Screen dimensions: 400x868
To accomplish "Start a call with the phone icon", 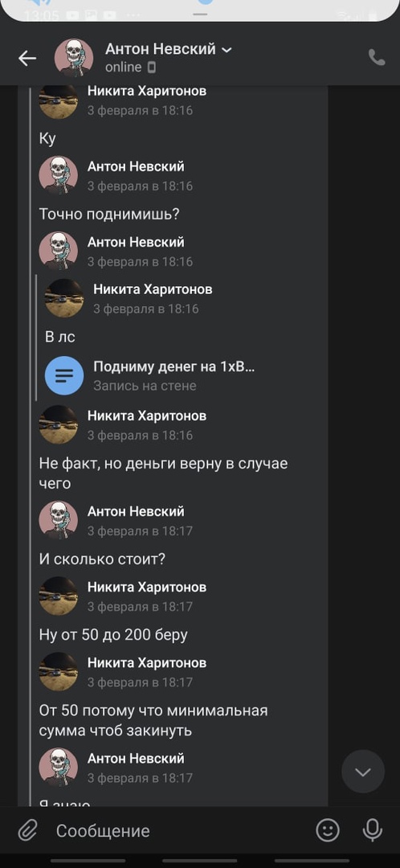I will pyautogui.click(x=377, y=58).
